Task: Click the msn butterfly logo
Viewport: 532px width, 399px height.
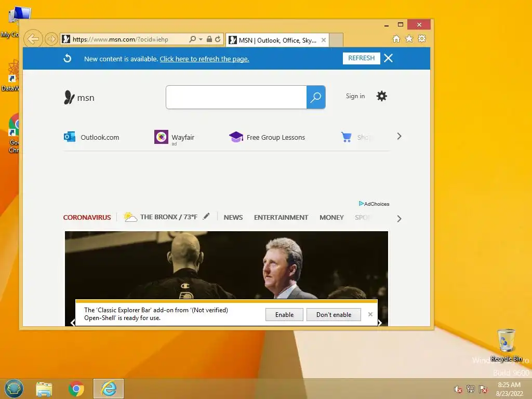Action: point(79,97)
